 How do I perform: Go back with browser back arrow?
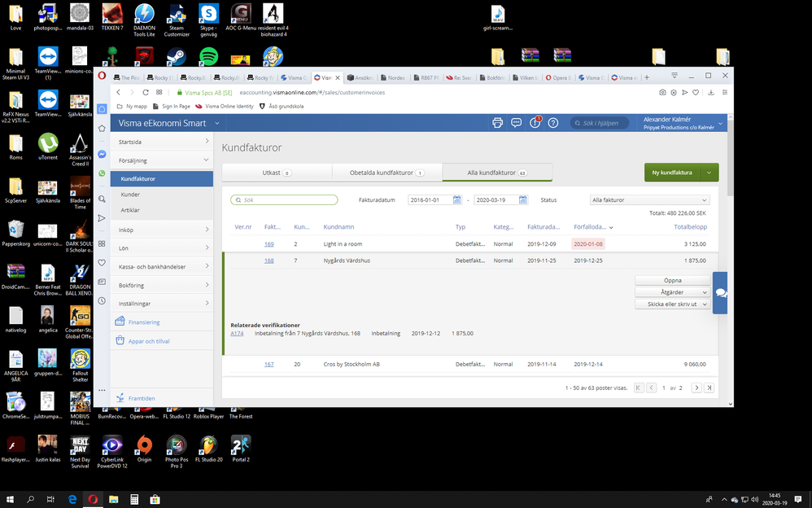pos(119,92)
